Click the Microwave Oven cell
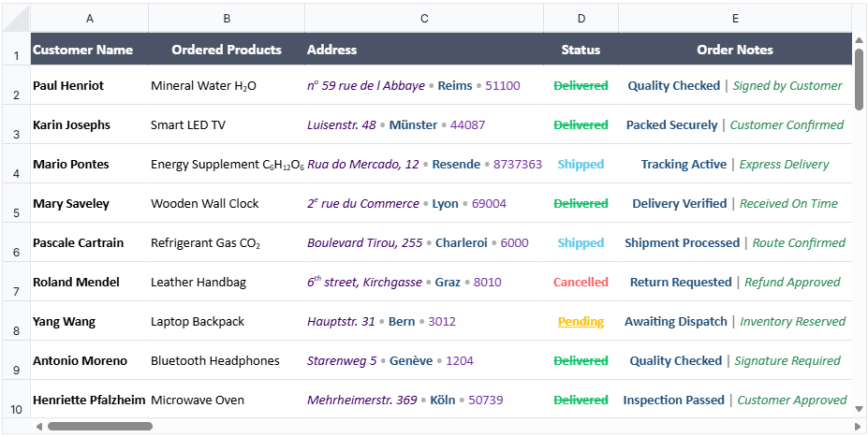Image resolution: width=868 pixels, height=437 pixels. (227, 399)
